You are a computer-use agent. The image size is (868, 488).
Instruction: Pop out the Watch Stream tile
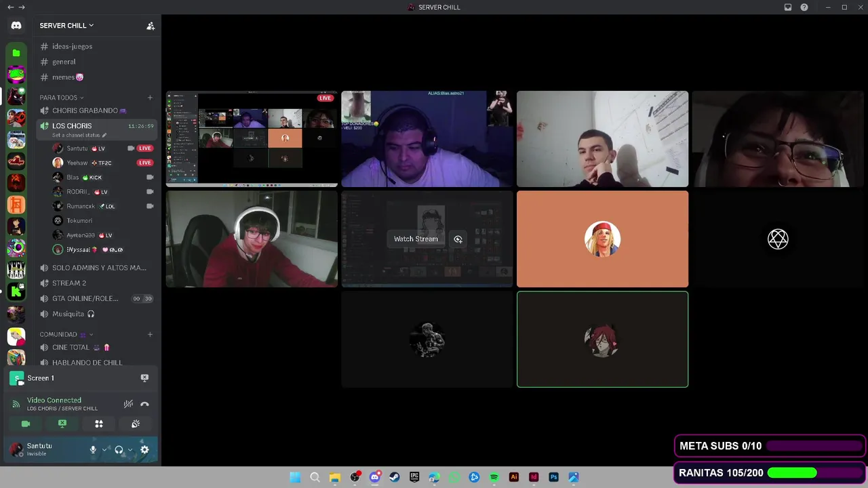coord(458,239)
